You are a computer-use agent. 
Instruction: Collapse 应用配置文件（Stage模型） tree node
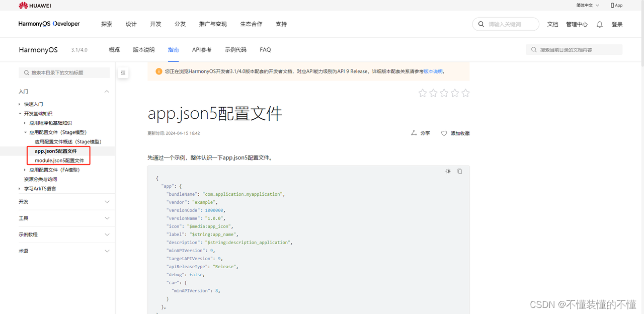(25, 132)
